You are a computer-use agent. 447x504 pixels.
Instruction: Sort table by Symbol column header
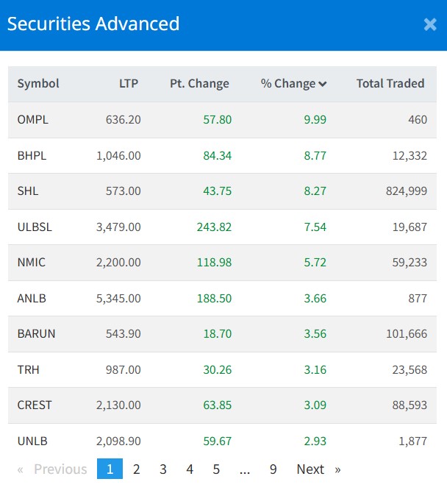point(38,84)
